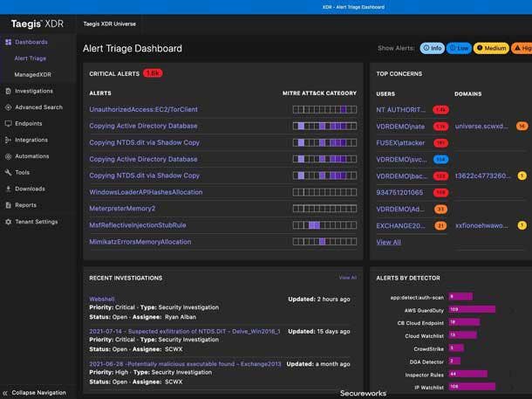Open the Downloads icon
532x399 pixels.
[8, 189]
